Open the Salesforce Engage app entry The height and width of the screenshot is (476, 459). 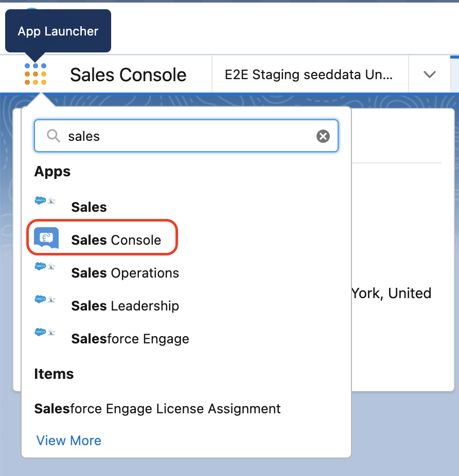[x=130, y=339]
